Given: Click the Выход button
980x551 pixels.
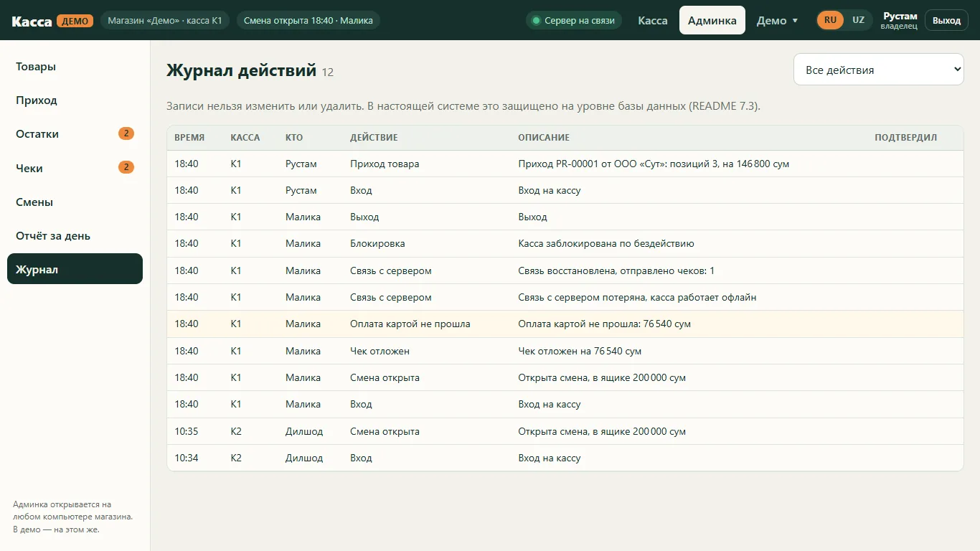Looking at the screenshot, I should tap(946, 21).
